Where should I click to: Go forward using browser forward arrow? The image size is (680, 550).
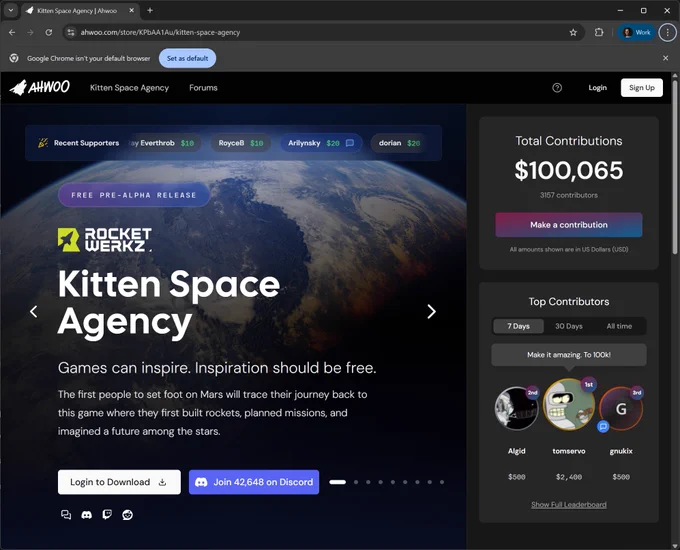[x=30, y=33]
